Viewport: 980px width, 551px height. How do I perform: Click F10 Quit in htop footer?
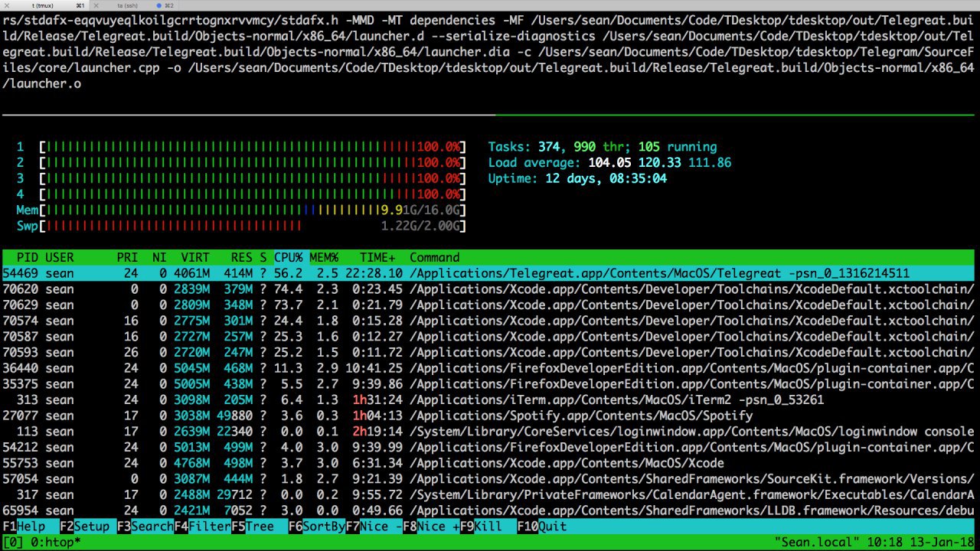pos(543,527)
